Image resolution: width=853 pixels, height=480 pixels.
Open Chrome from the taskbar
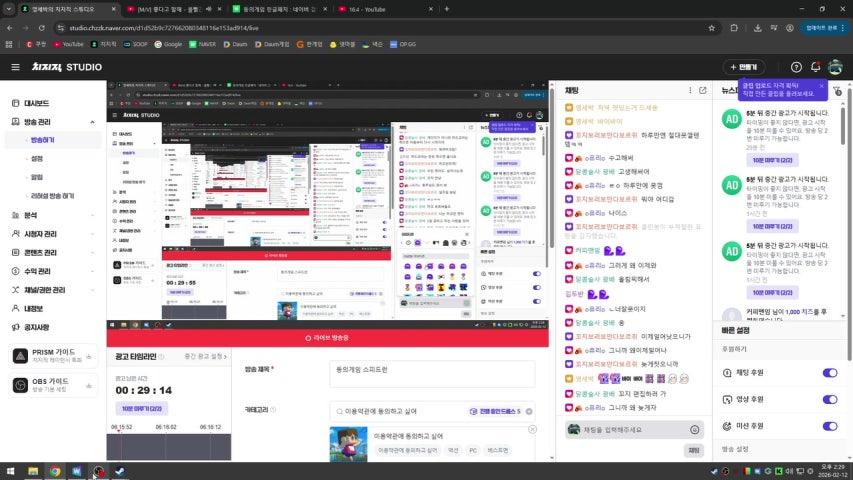click(55, 471)
